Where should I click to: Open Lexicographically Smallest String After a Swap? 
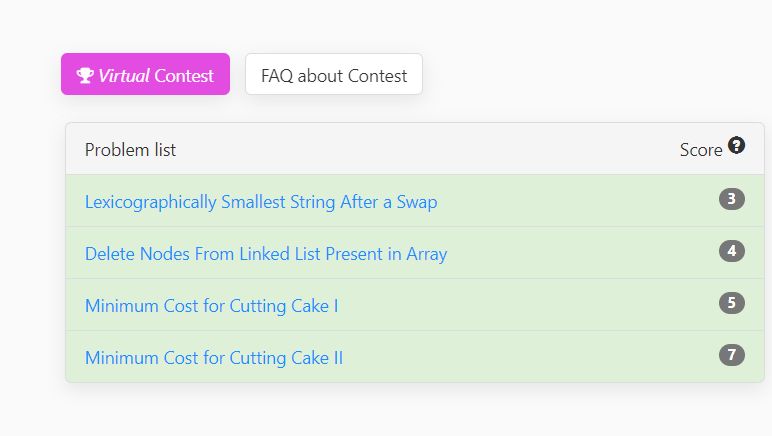[261, 202]
